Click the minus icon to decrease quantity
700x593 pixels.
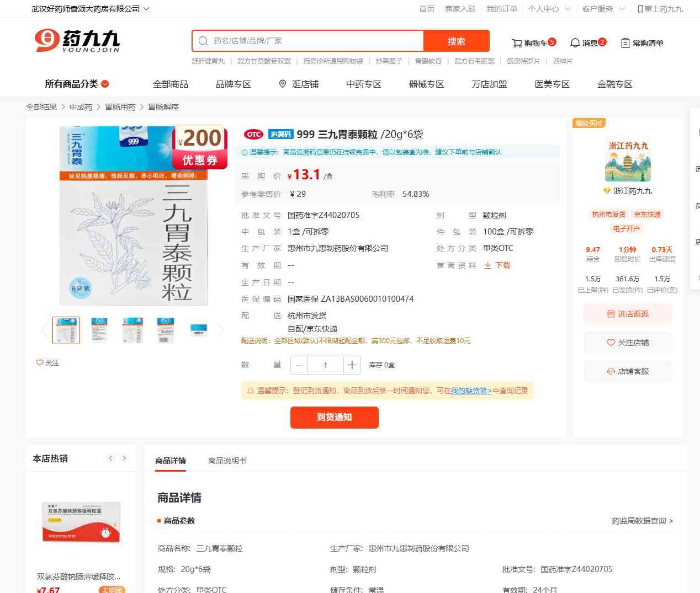tap(299, 365)
